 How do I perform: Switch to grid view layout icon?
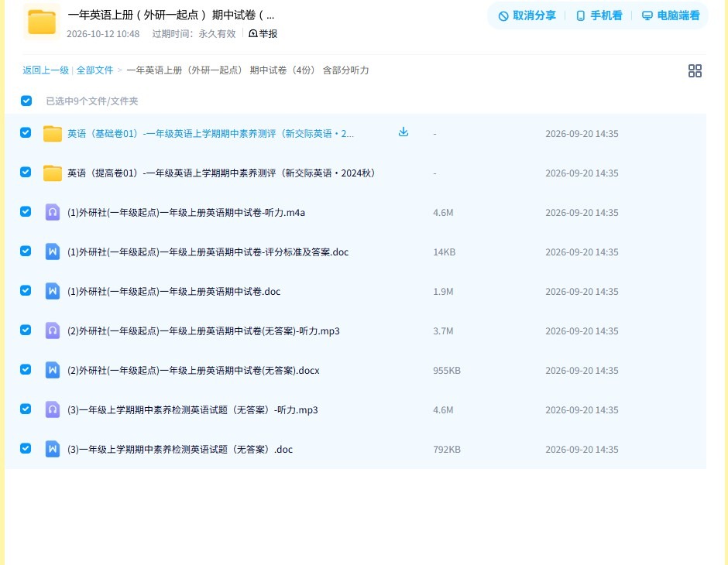(695, 70)
